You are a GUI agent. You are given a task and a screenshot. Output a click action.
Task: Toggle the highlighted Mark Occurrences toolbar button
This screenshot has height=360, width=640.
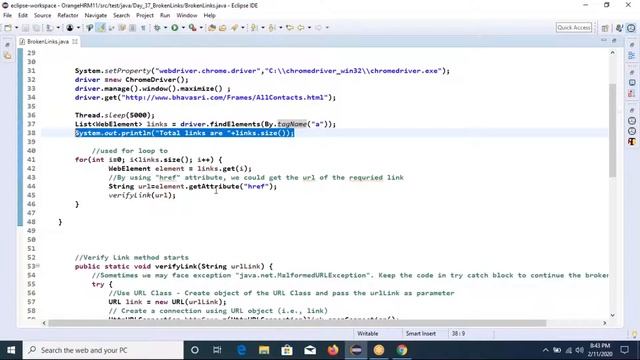click(x=100, y=28)
